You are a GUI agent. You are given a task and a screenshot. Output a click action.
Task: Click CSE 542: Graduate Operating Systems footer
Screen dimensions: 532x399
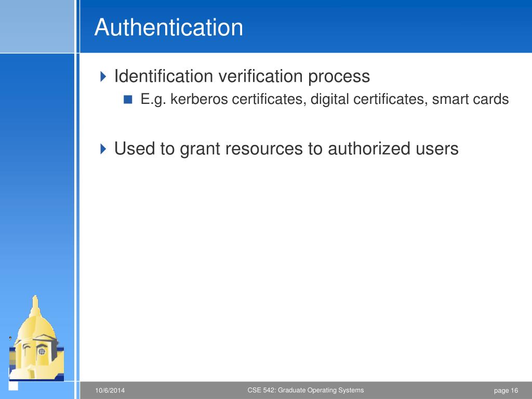(305, 390)
